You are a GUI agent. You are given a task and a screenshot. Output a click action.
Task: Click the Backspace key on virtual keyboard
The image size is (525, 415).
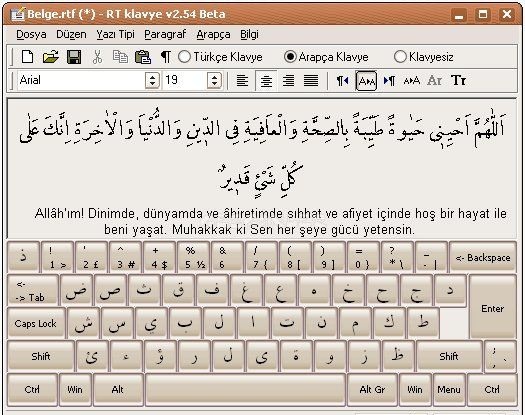[x=482, y=257]
